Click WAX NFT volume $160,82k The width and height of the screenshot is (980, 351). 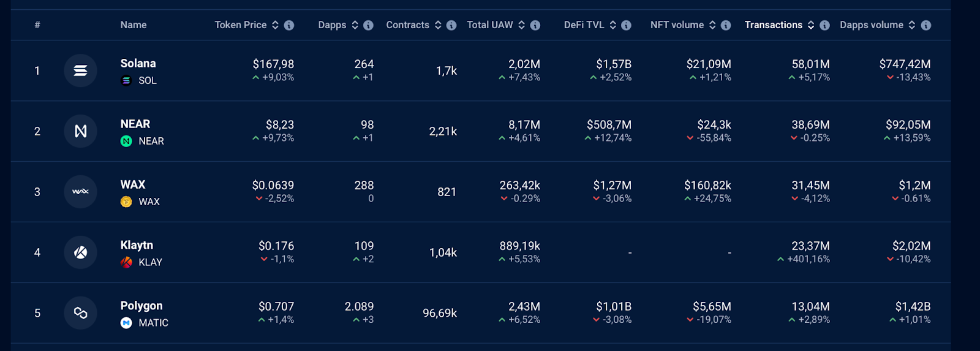[x=707, y=185]
